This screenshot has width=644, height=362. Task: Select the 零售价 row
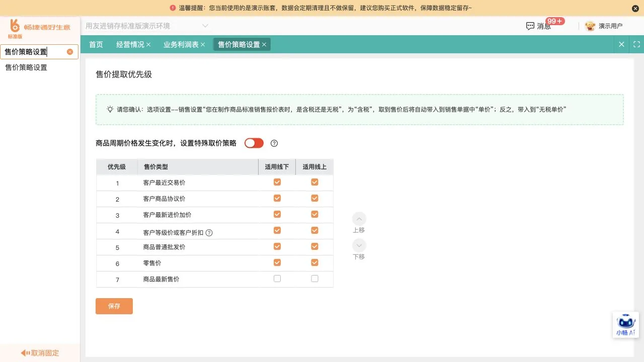coord(215,263)
